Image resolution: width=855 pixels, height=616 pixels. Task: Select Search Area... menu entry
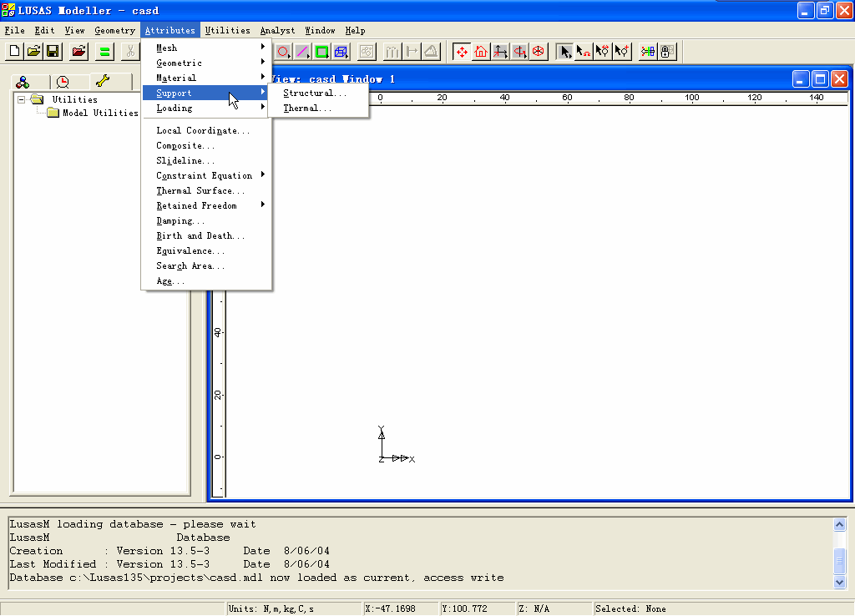click(206, 266)
